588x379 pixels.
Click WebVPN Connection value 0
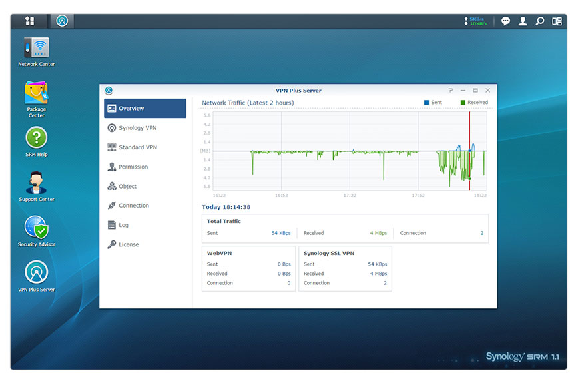pyautogui.click(x=289, y=283)
